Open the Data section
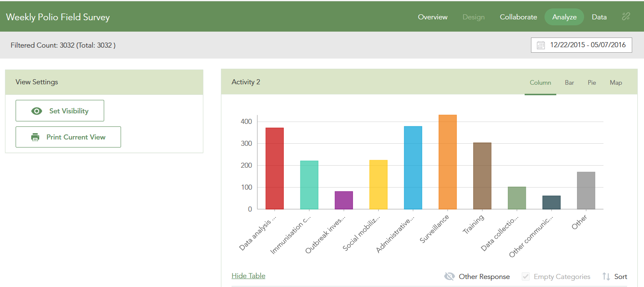Image resolution: width=644 pixels, height=287 pixels. point(599,17)
